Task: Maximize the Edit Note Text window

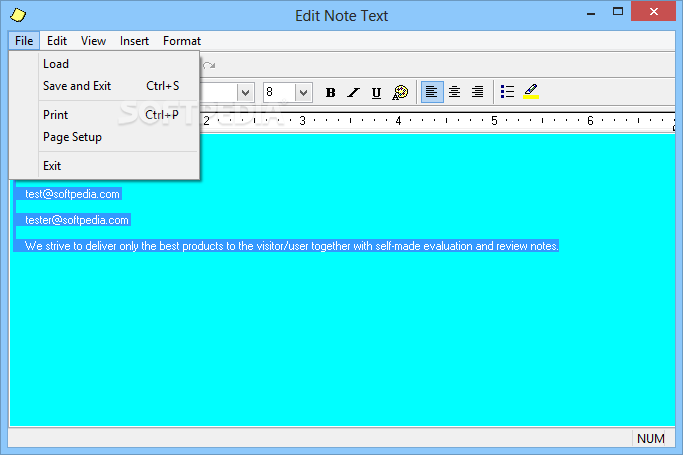Action: pyautogui.click(x=618, y=12)
